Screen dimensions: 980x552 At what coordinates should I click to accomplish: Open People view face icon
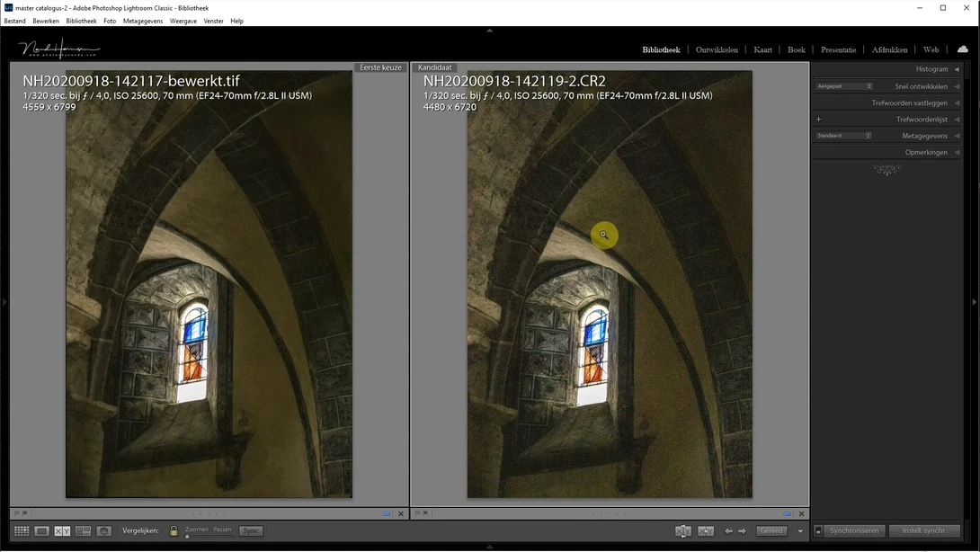103,530
